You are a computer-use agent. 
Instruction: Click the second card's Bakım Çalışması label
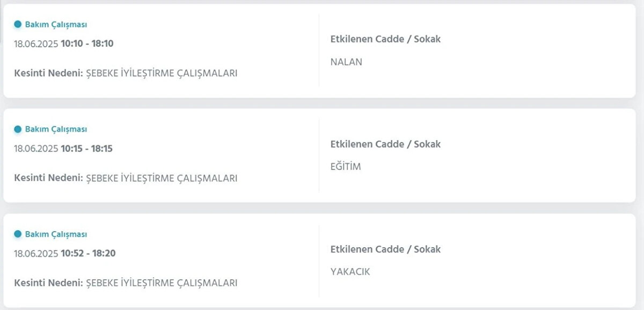[56, 129]
